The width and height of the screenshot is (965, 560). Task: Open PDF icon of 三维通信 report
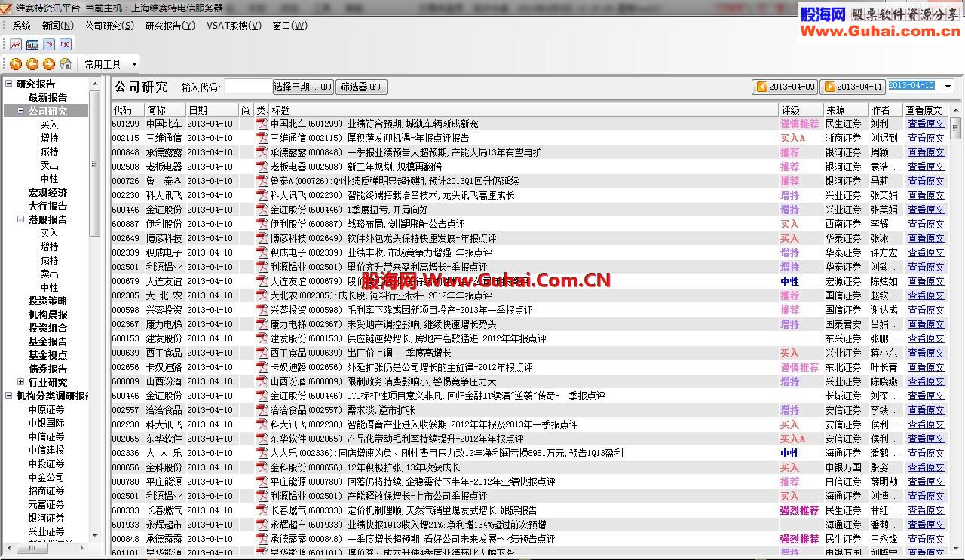pyautogui.click(x=262, y=138)
